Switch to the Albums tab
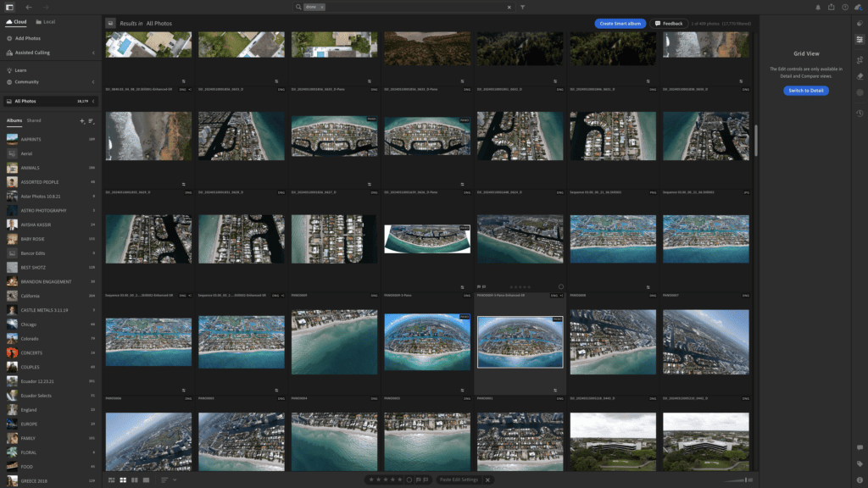 coord(14,120)
